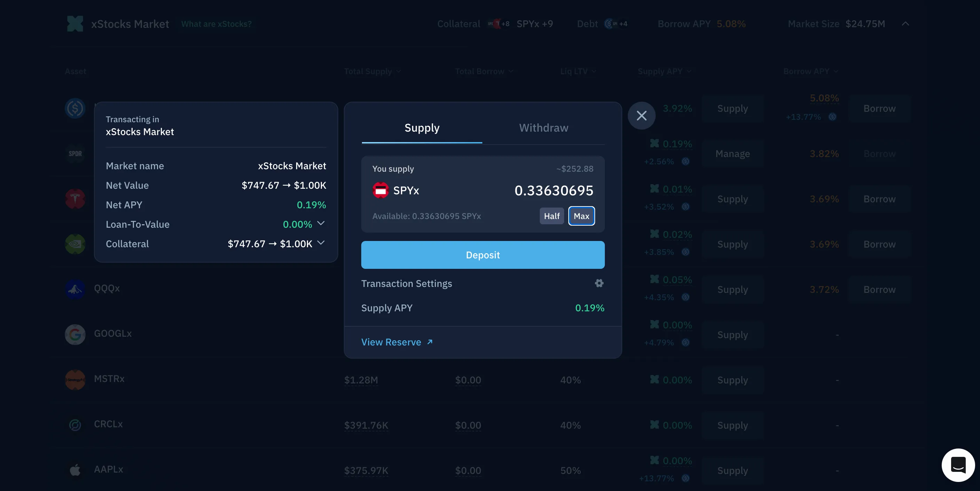Sort by Total Supply column
This screenshot has width=980, height=491.
(372, 71)
